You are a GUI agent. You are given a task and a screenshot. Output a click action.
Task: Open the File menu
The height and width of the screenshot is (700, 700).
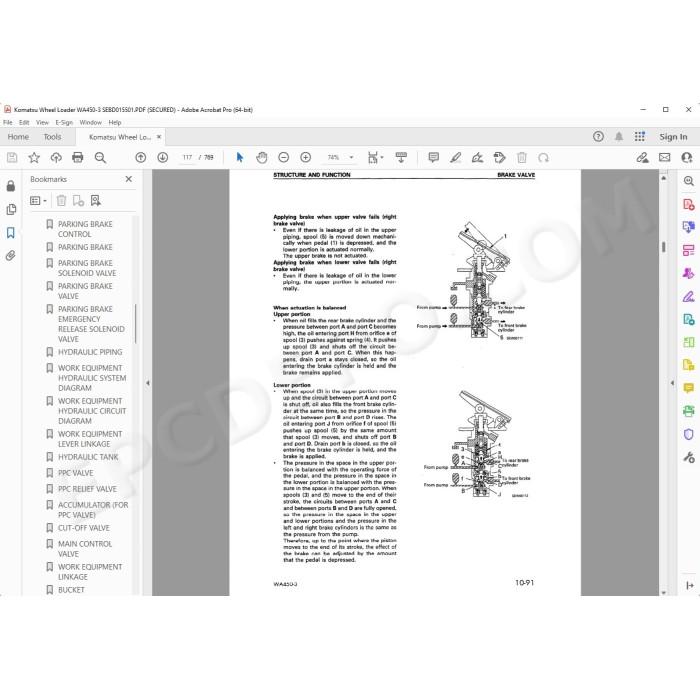(x=8, y=122)
